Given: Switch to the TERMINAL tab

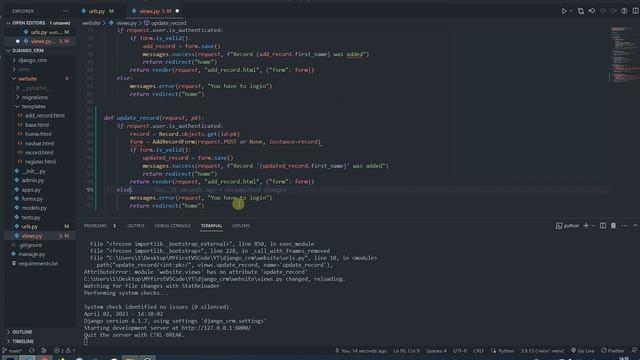Looking at the screenshot, I should pyautogui.click(x=211, y=226).
